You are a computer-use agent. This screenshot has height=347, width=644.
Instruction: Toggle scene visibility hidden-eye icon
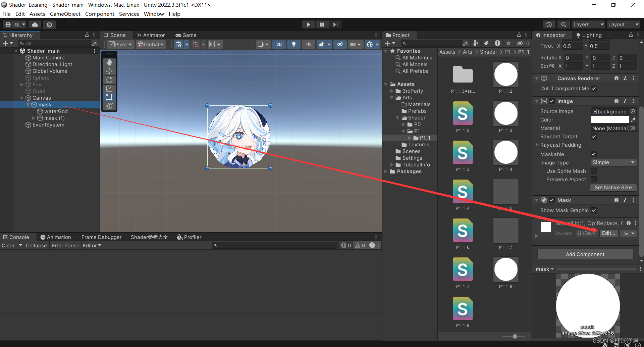coord(340,44)
